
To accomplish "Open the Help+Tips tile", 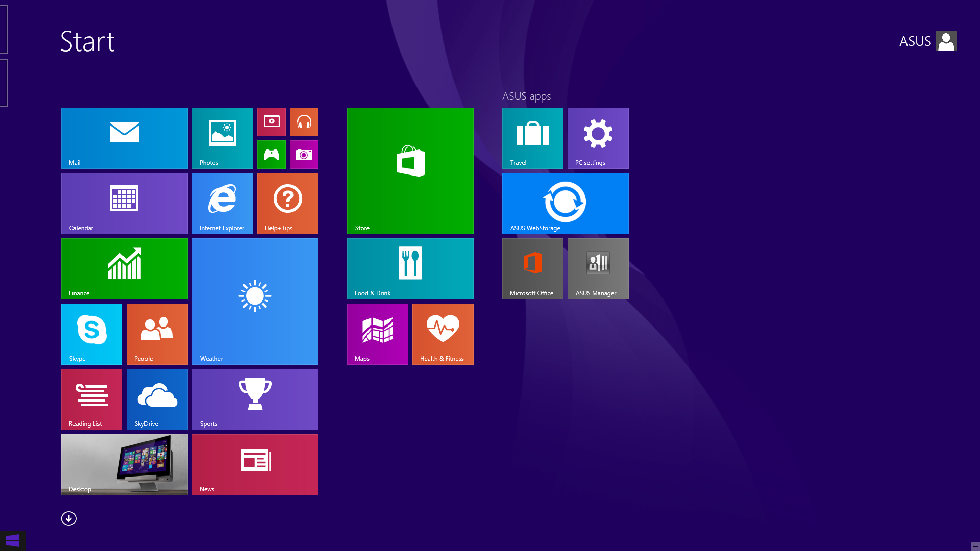I will point(288,204).
